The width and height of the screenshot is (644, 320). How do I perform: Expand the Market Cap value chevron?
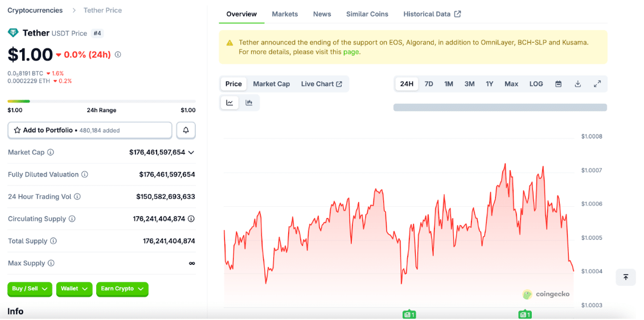(x=191, y=153)
